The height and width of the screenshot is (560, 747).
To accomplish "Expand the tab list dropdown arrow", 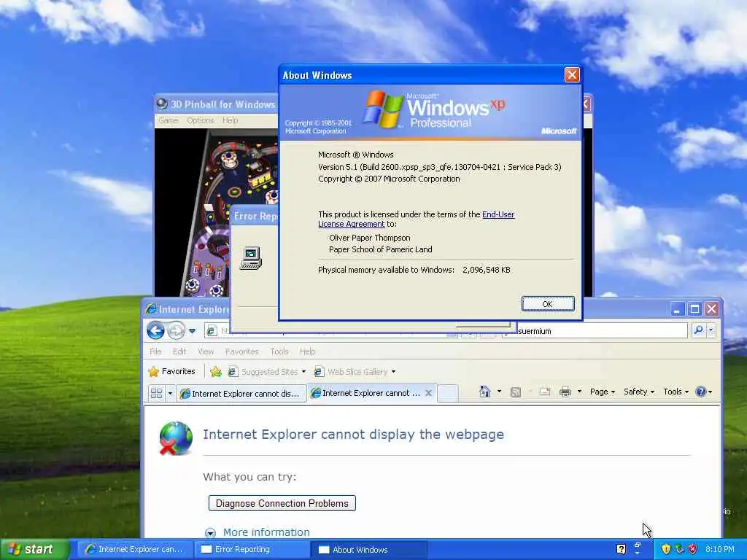I will pos(170,393).
